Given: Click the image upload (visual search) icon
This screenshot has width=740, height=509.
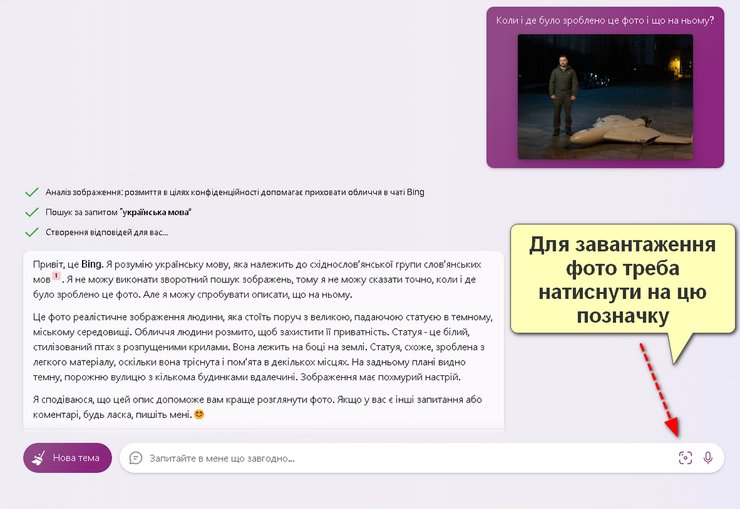Looking at the screenshot, I should coord(685,458).
